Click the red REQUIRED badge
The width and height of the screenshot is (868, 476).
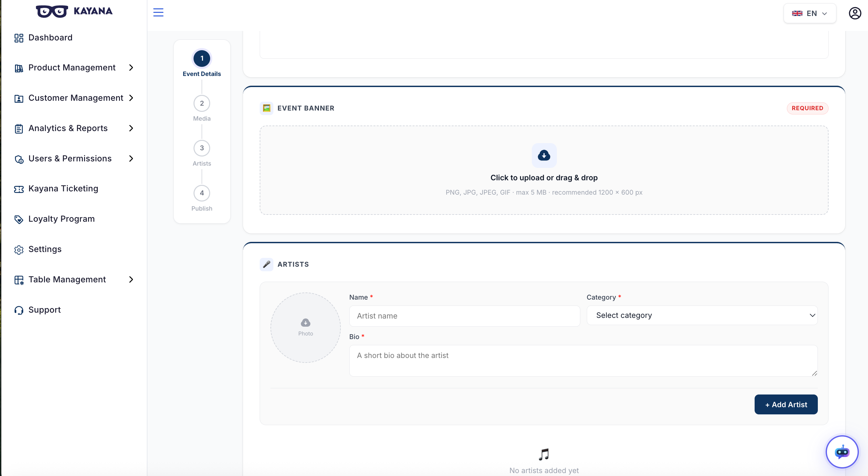(x=807, y=108)
